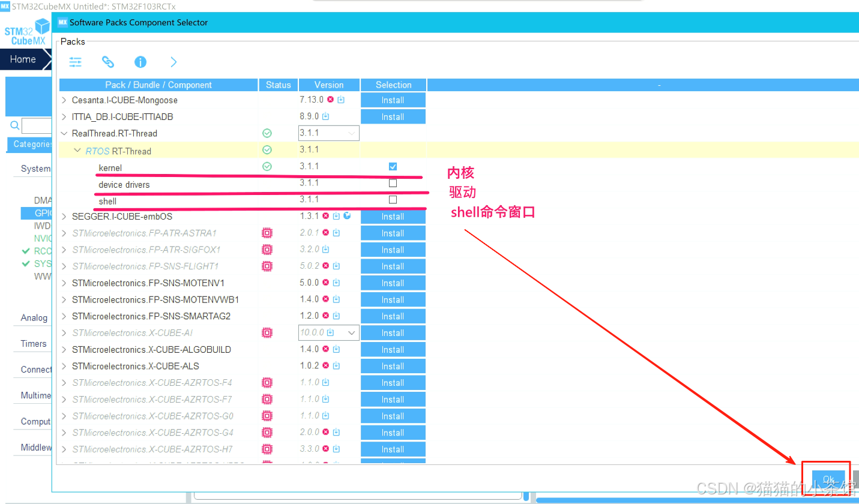Click green status check on kernel row
The width and height of the screenshot is (859, 504).
[267, 166]
